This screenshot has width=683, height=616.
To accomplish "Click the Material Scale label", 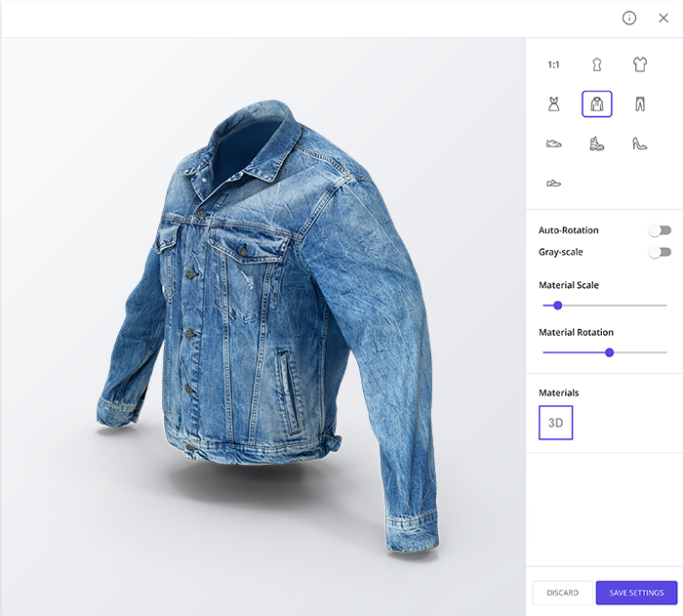I will coord(569,285).
